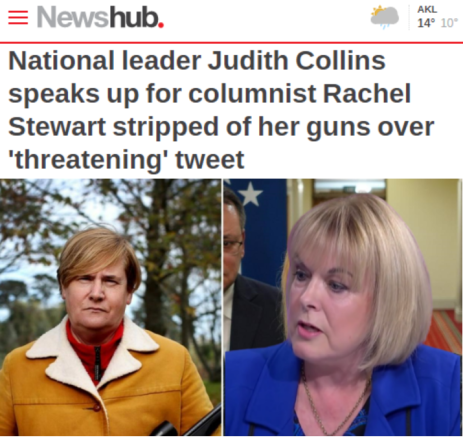This screenshot has height=442, width=463.
Task: Click the red line under the header
Action: pyautogui.click(x=231, y=43)
